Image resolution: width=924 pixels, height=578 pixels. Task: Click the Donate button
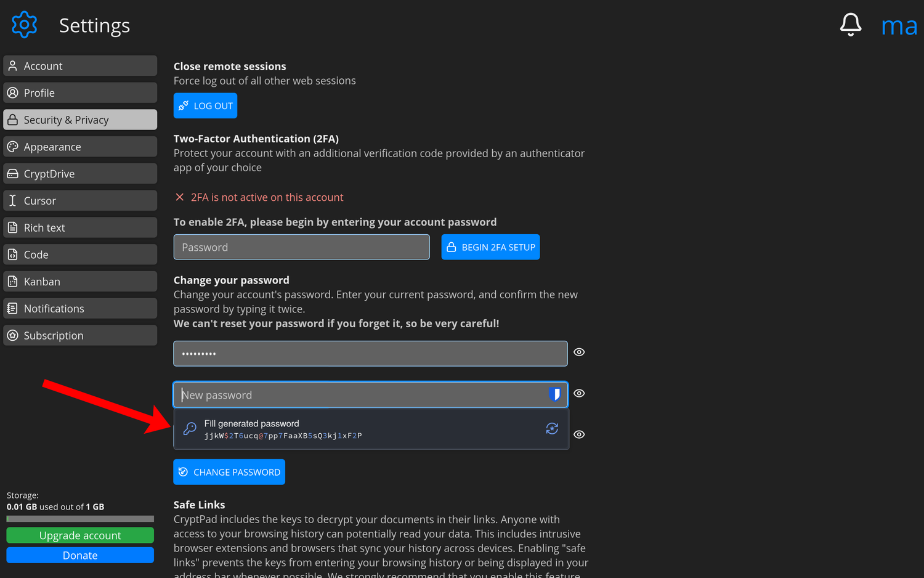click(x=79, y=555)
